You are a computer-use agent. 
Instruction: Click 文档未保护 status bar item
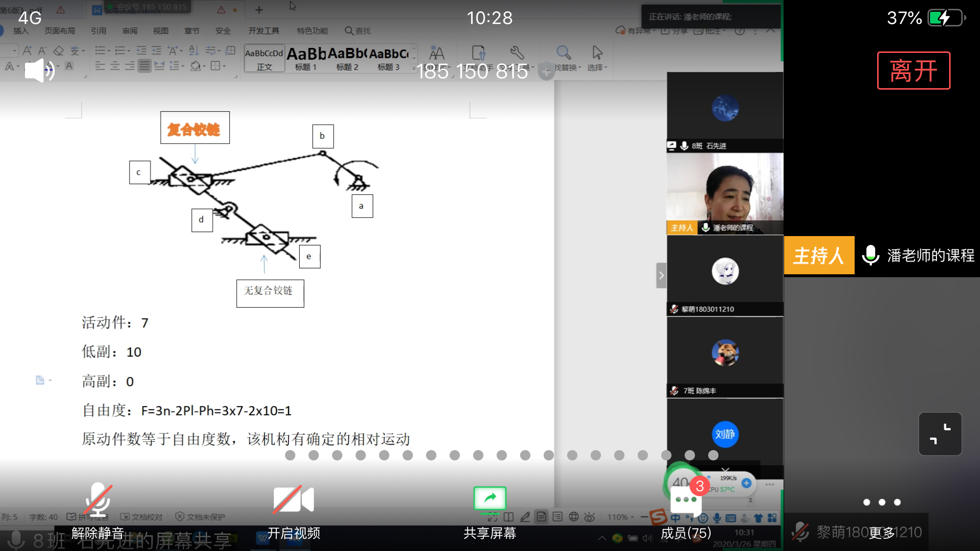point(200,517)
